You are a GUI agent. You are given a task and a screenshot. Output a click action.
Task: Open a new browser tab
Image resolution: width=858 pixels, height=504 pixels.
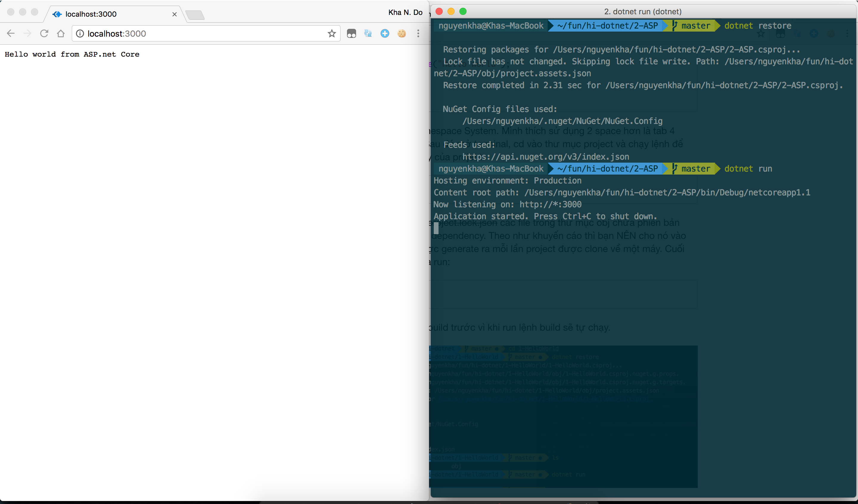[x=195, y=15]
